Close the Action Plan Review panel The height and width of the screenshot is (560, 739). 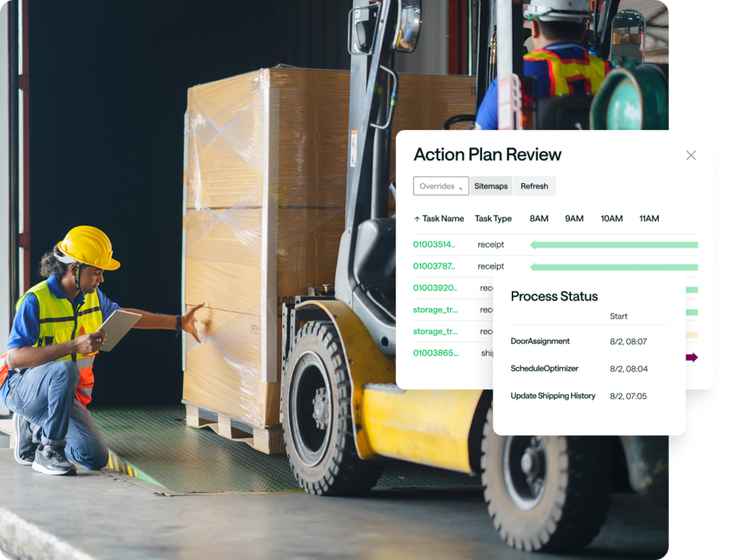pyautogui.click(x=691, y=155)
